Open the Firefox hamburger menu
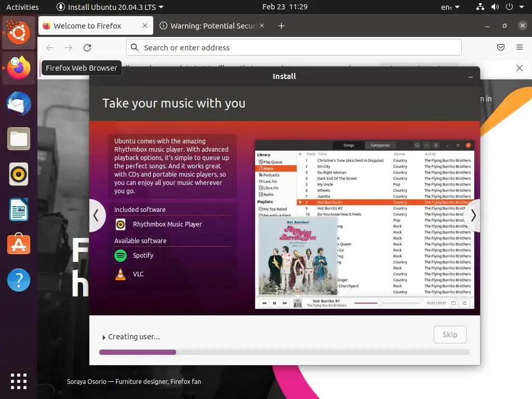 [520, 47]
